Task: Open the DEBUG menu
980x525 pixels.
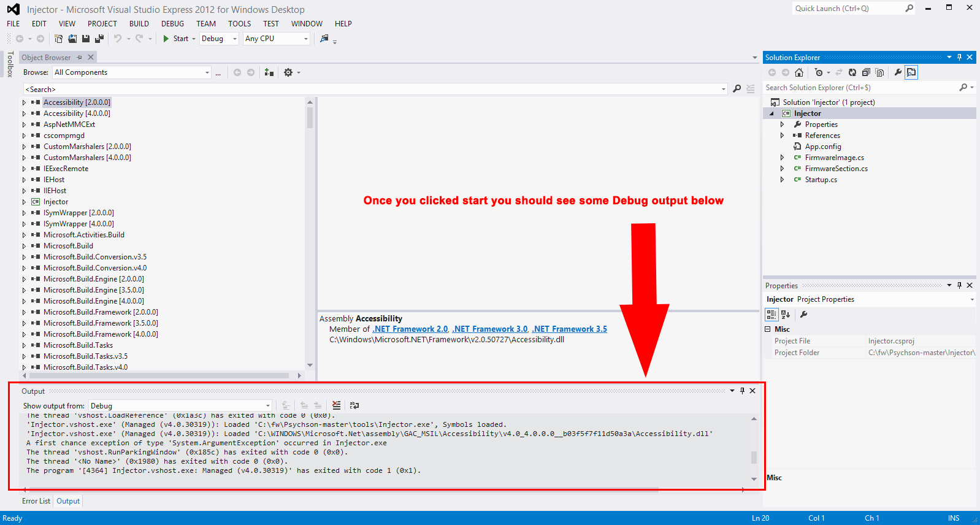Action: click(x=172, y=24)
